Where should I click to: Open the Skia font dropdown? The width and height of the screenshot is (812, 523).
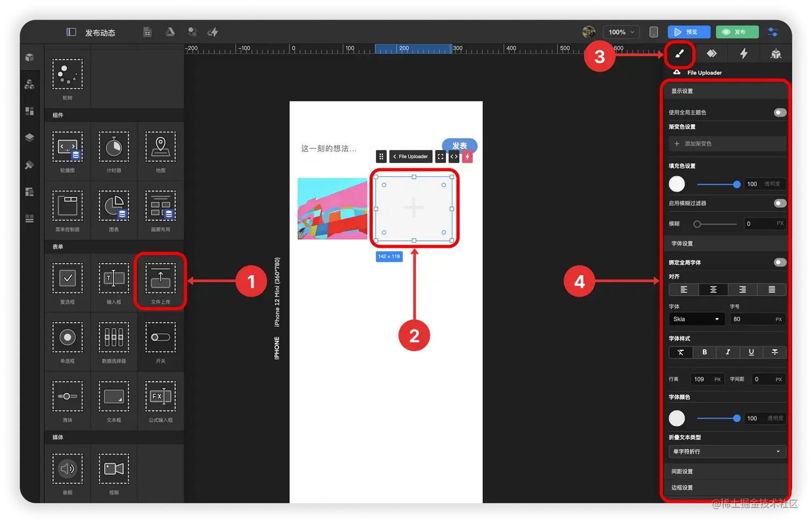(x=697, y=319)
